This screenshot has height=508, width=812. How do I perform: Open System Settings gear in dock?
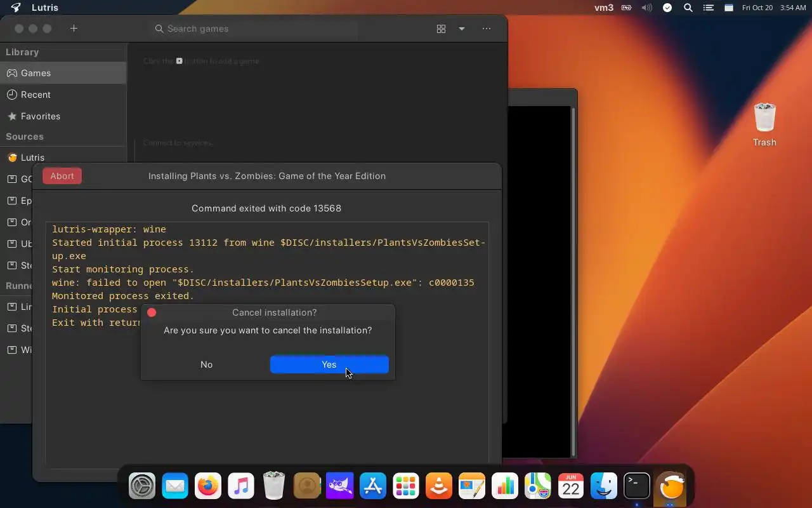[x=142, y=487]
